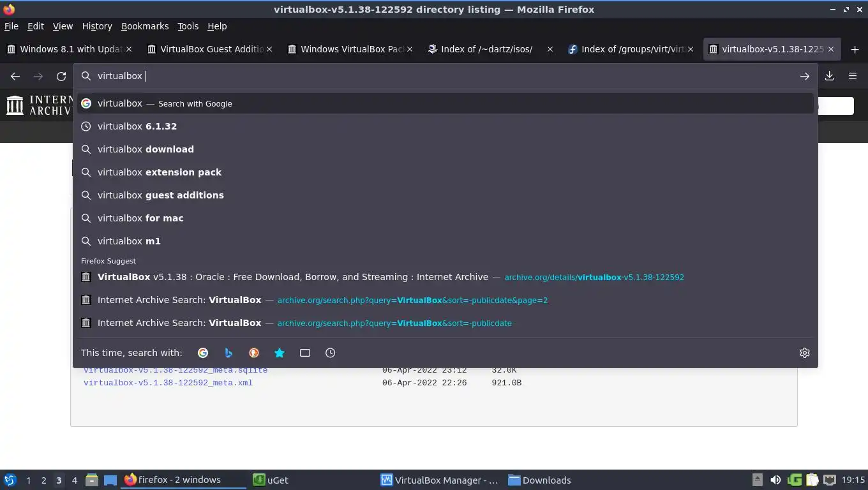The image size is (868, 490).
Task: Open the file manager taskbar icon
Action: click(92, 480)
